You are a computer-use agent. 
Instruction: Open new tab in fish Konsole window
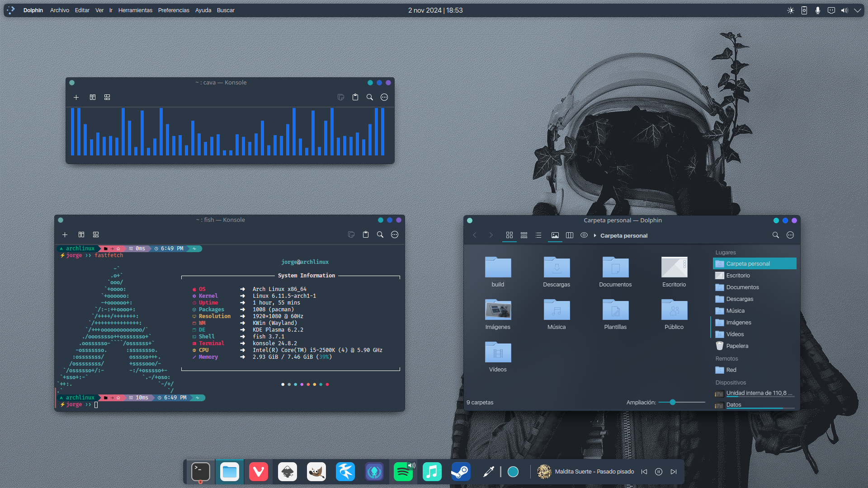[x=65, y=235]
